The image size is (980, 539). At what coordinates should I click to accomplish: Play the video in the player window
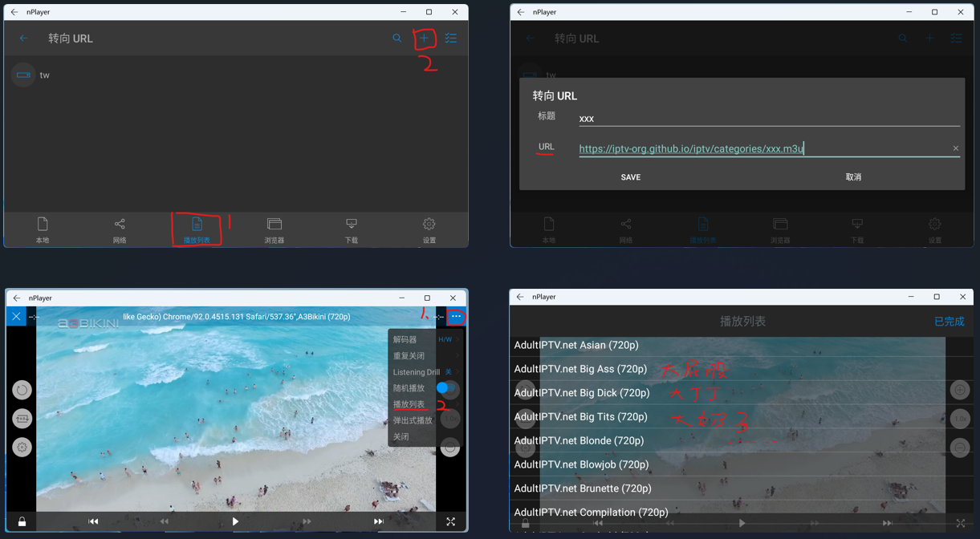tap(235, 521)
